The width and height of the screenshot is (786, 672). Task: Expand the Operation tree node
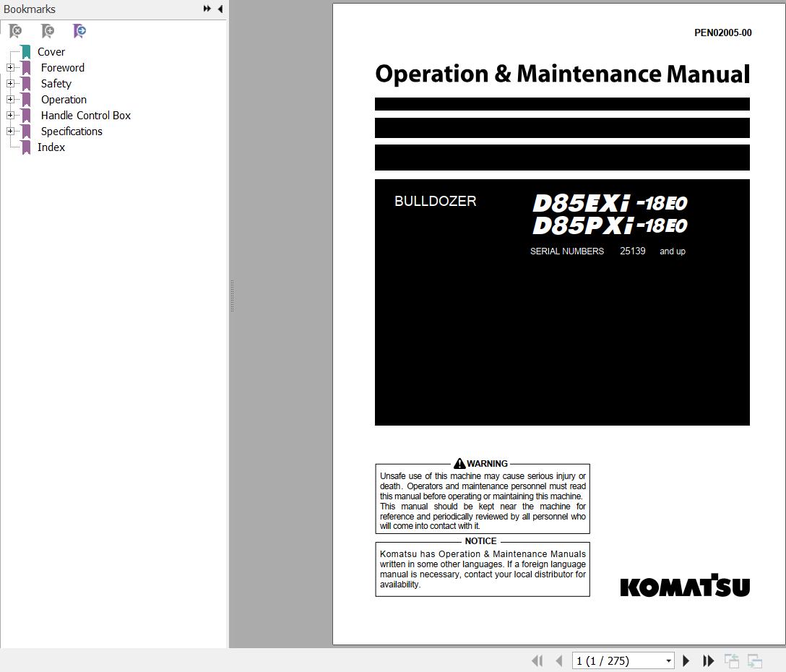10,99
